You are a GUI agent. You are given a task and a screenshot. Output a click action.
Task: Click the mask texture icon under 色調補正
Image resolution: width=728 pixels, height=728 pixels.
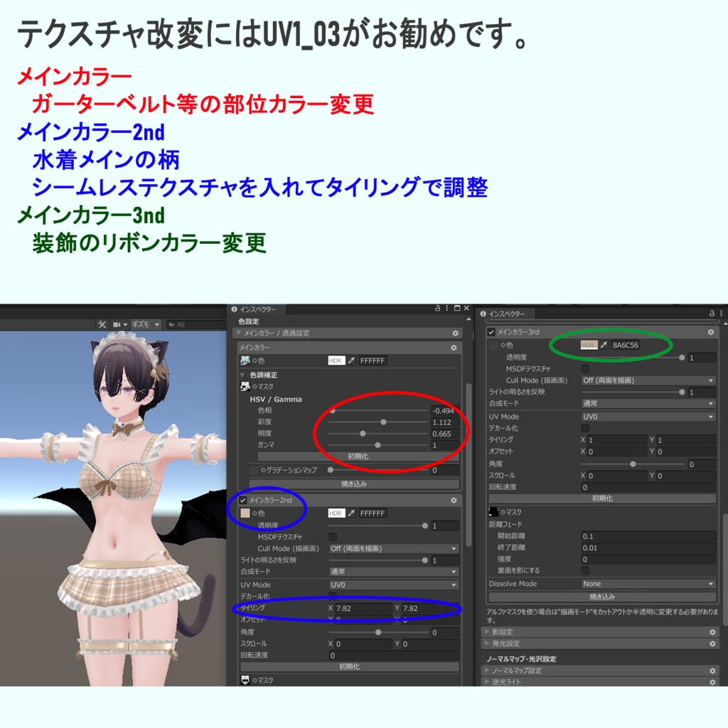click(x=244, y=386)
